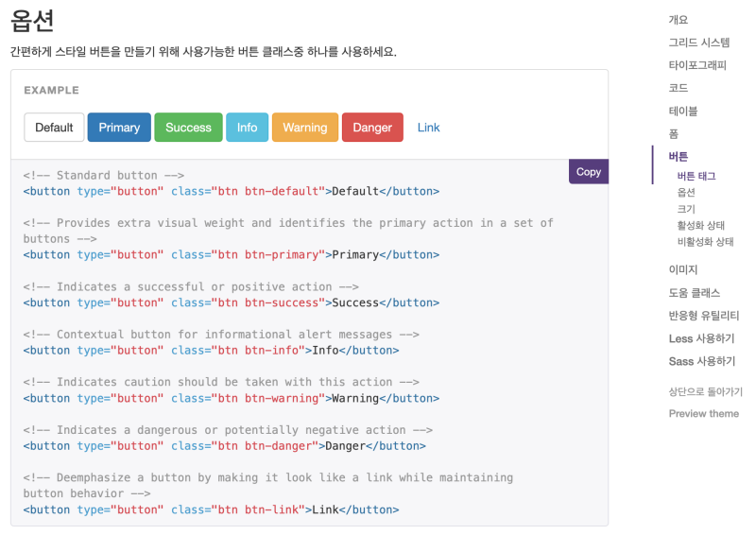The image size is (756, 535).
Task: Click 'Indicates caution should be taken' comment
Action: click(x=221, y=382)
